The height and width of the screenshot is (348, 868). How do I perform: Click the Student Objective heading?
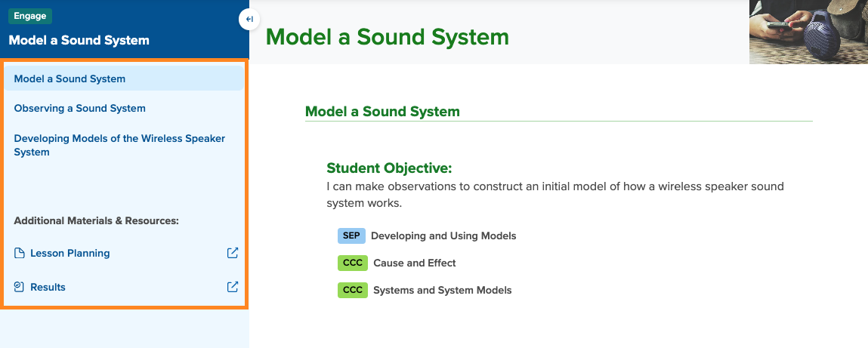pyautogui.click(x=389, y=168)
